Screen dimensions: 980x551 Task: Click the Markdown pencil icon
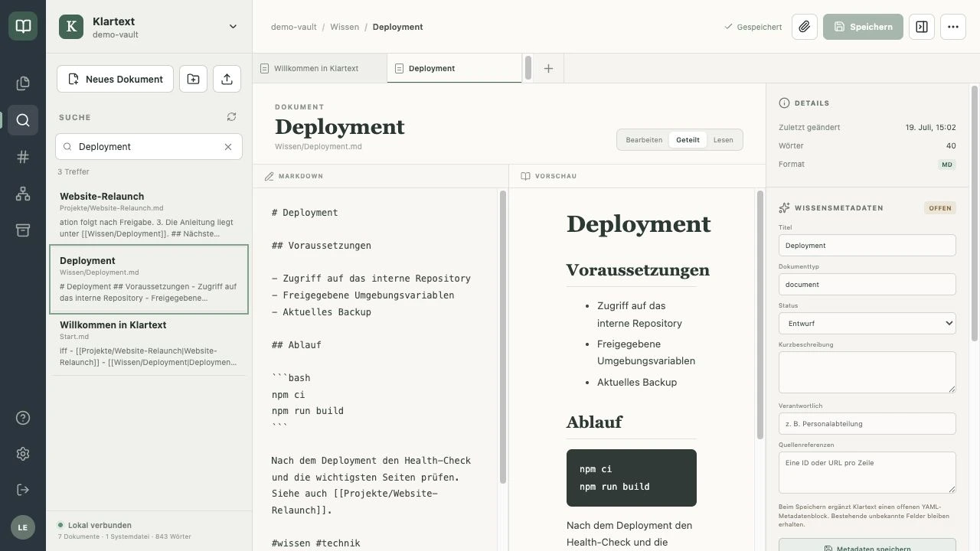tap(269, 176)
